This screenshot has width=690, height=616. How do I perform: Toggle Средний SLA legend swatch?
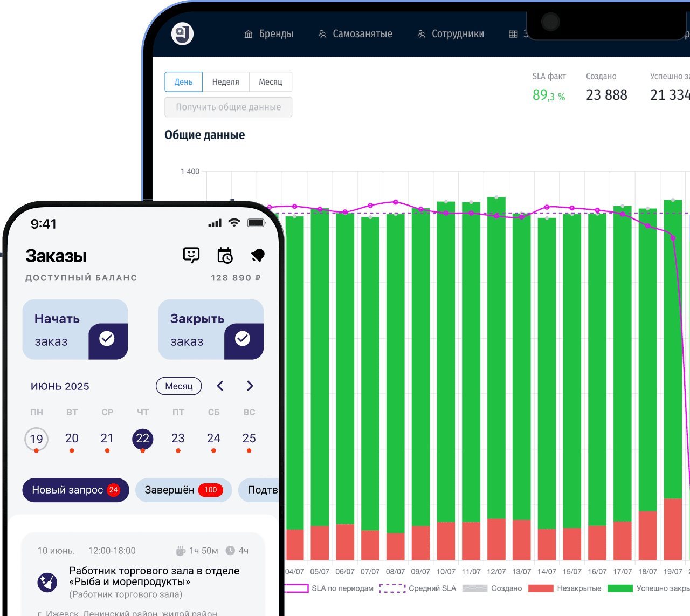tap(392, 588)
